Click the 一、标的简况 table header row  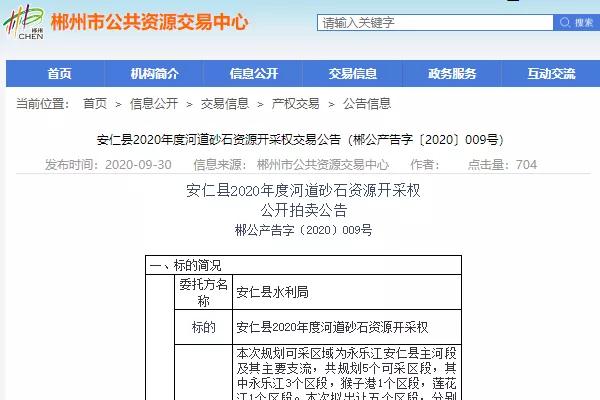[x=303, y=265]
